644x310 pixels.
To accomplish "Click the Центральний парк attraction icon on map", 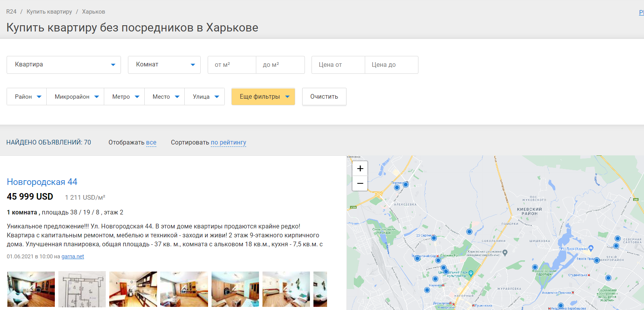I will (x=471, y=273).
